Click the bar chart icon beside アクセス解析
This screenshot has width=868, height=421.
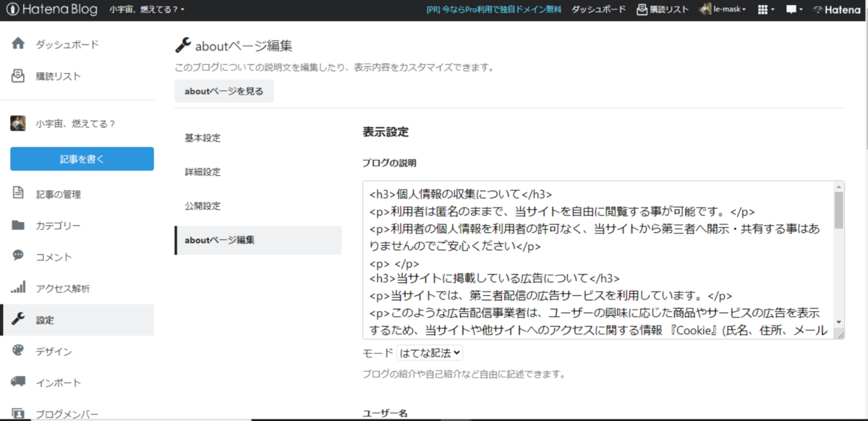18,288
